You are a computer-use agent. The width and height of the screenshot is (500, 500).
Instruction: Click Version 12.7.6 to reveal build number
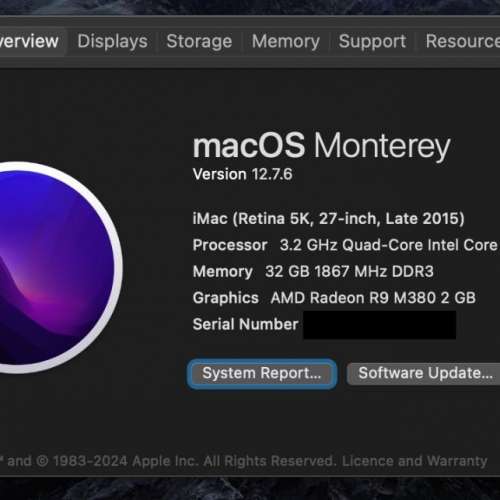[242, 174]
